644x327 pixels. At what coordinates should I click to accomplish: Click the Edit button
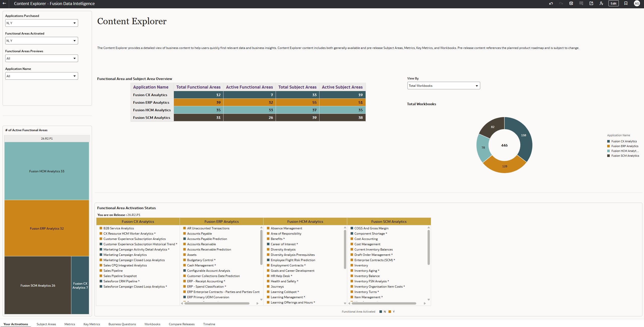click(x=614, y=4)
